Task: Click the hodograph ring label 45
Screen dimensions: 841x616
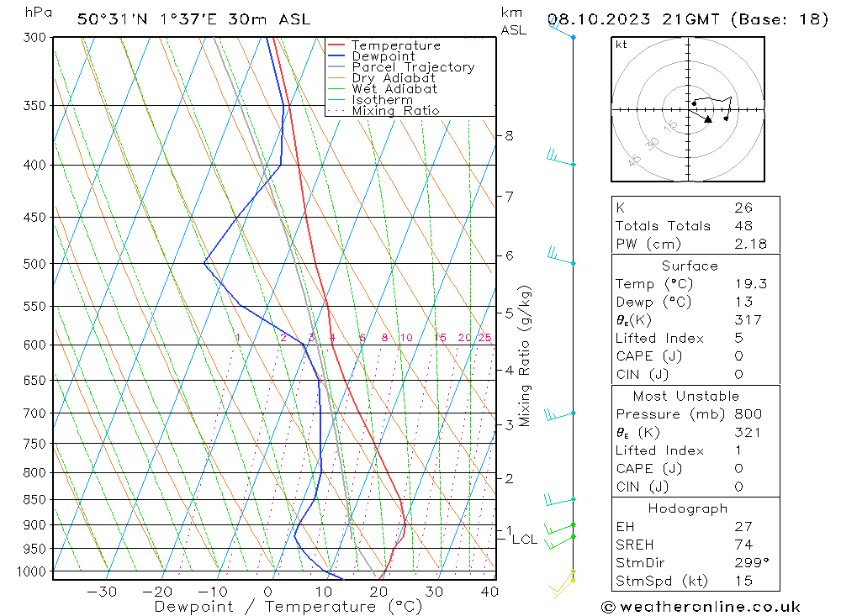Action: pos(634,160)
